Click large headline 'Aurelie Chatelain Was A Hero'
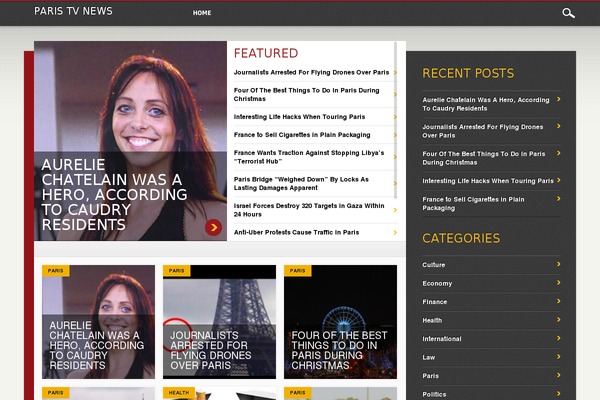The width and height of the screenshot is (600, 400). point(114,194)
